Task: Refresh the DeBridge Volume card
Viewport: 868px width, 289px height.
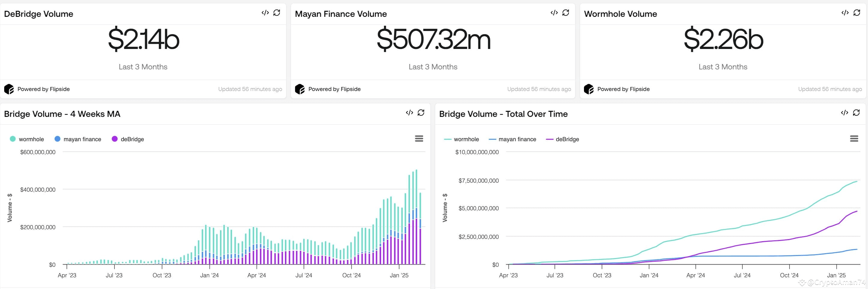Action: [x=277, y=13]
